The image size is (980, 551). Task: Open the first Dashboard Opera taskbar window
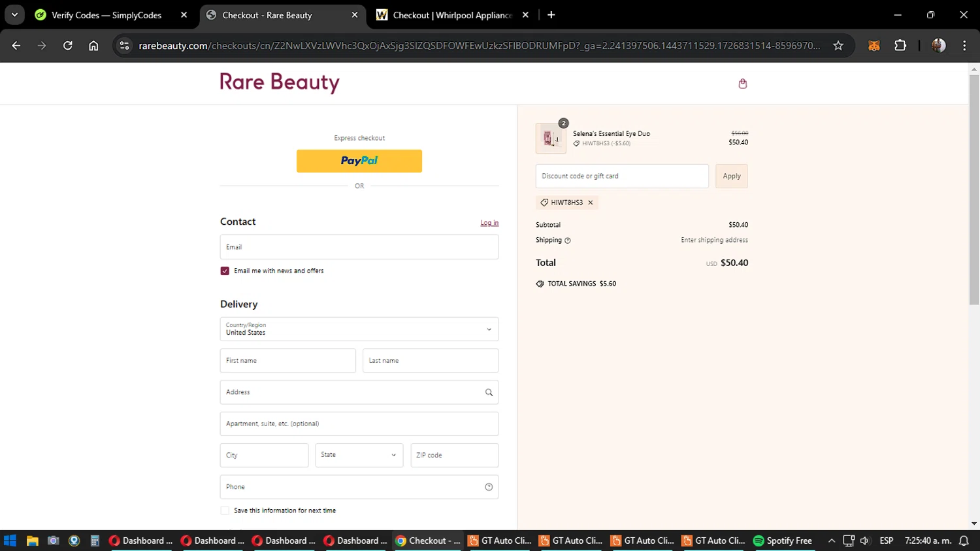(140, 541)
